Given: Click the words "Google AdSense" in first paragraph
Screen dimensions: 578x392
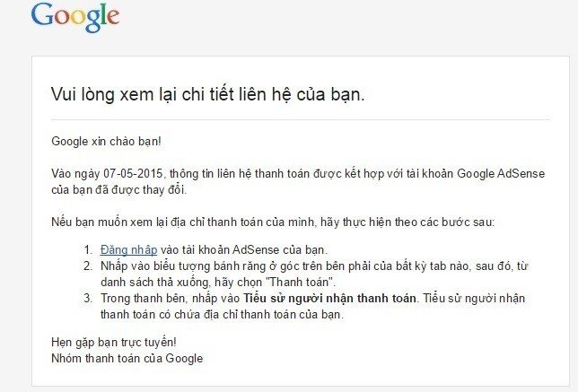Looking at the screenshot, I should [501, 173].
